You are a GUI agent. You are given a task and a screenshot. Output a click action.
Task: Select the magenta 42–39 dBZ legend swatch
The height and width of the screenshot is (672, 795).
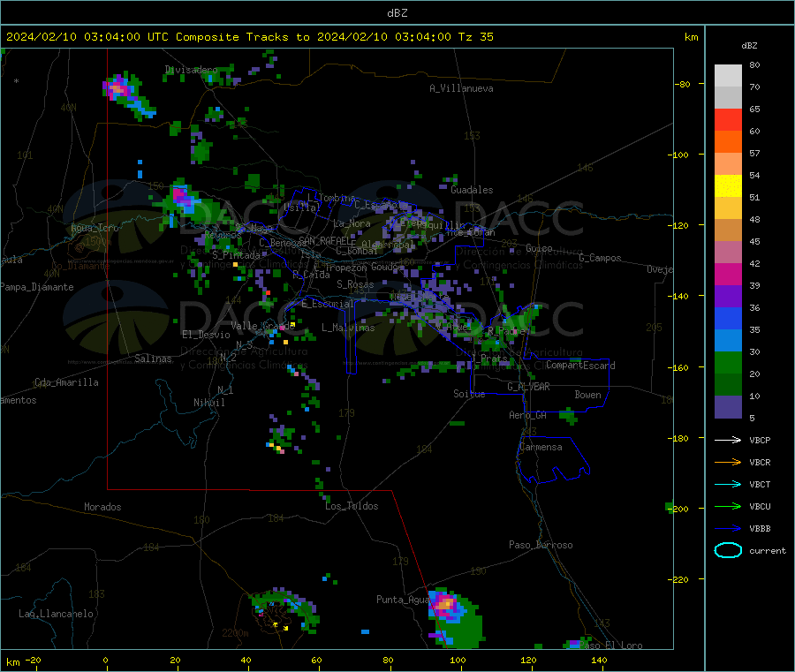tap(728, 274)
